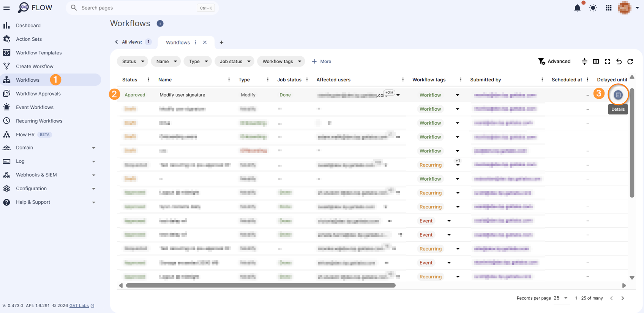Image resolution: width=644 pixels, height=313 pixels.
Task: Expand the account dropdown arrow beside avatar
Action: tap(637, 8)
